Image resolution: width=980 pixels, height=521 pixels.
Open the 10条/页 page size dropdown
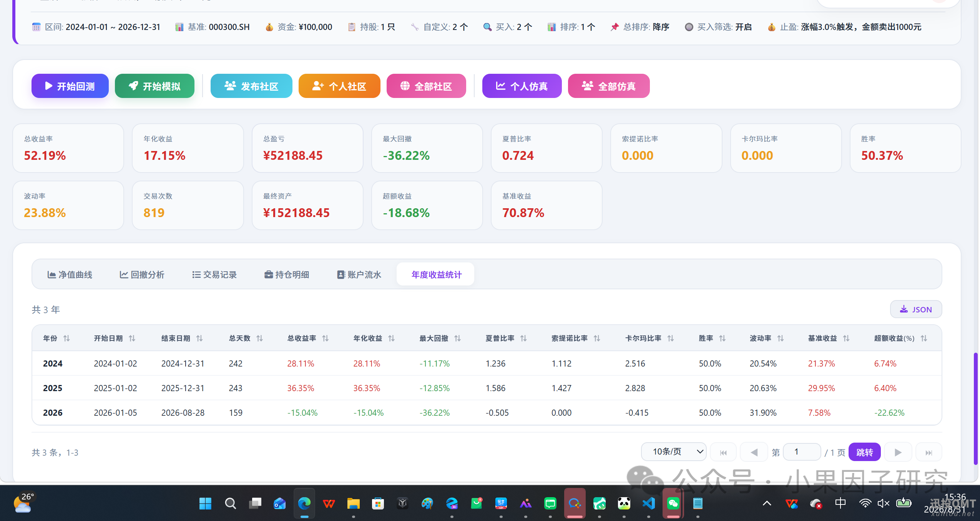[673, 451]
